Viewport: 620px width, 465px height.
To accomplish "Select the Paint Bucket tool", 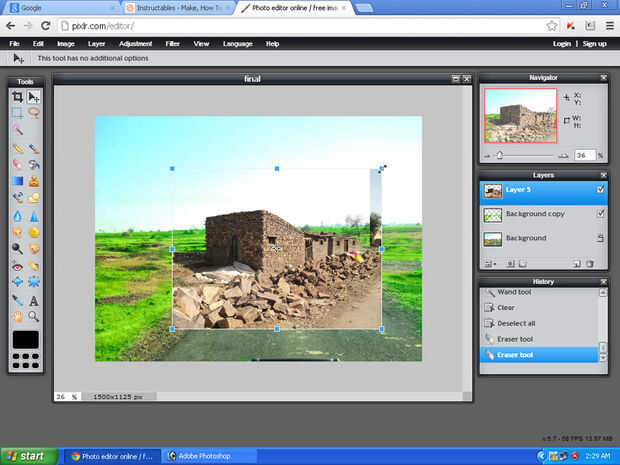I will click(34, 164).
